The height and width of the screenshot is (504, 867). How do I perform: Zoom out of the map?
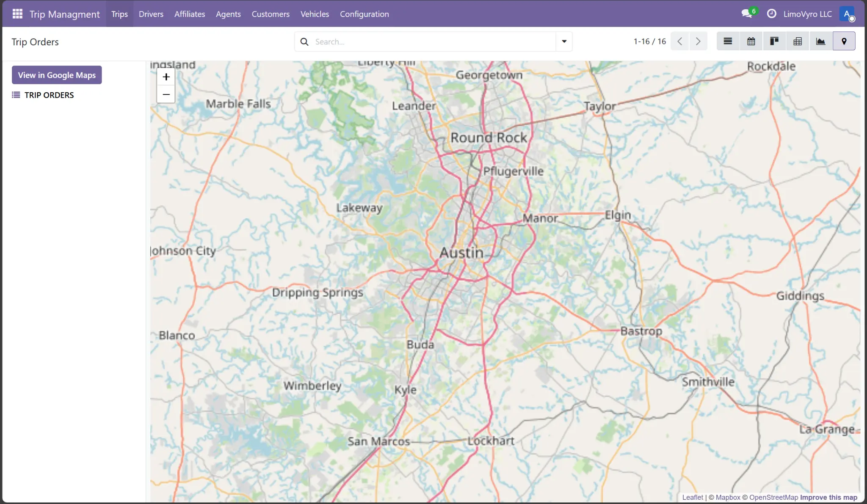[x=166, y=94]
